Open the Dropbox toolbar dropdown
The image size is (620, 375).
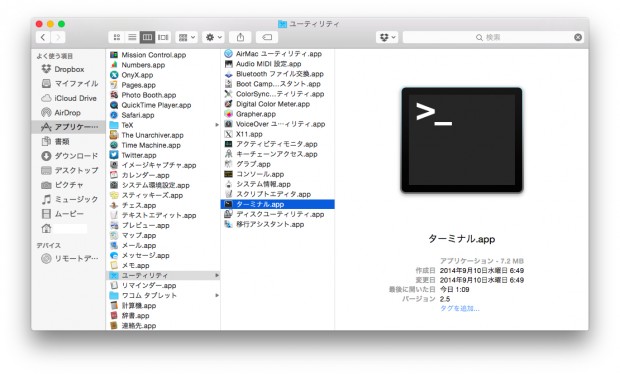click(x=387, y=37)
